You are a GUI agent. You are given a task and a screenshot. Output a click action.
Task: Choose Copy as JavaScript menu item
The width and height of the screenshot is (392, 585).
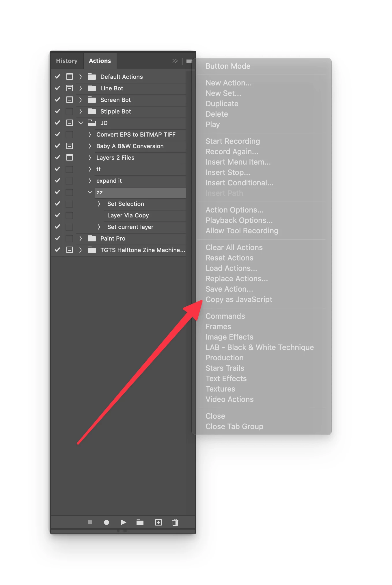click(x=239, y=299)
